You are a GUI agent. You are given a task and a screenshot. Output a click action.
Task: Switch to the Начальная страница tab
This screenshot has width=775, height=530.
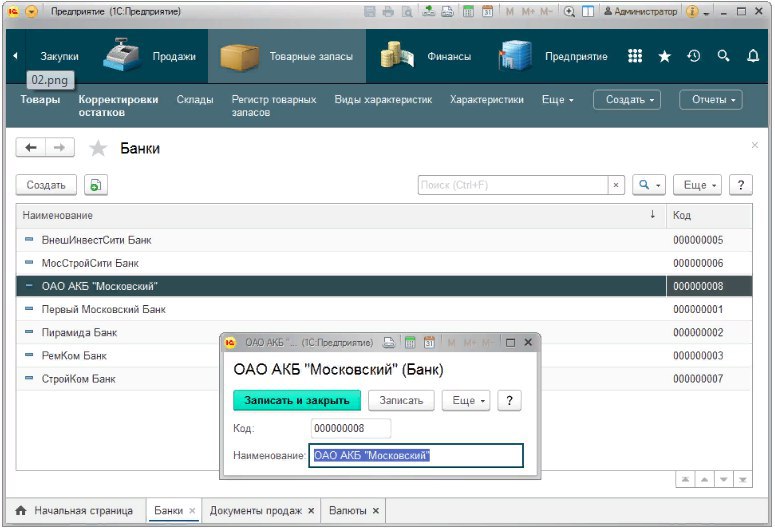point(75,511)
